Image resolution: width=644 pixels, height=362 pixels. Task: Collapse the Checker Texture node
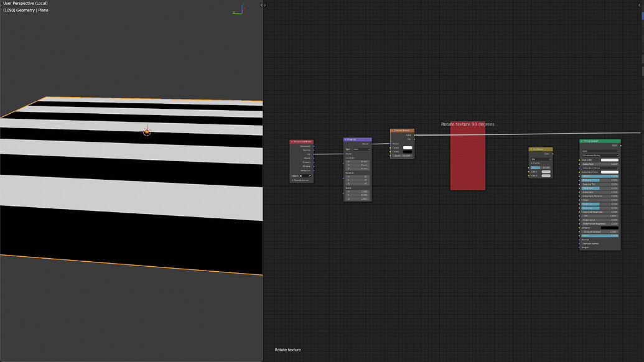(392, 131)
